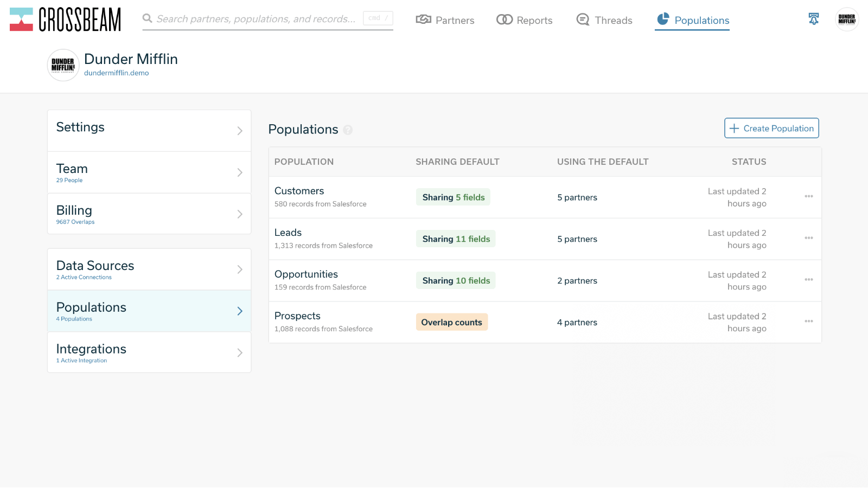
Task: Expand the Team sidebar chevron
Action: tap(240, 172)
